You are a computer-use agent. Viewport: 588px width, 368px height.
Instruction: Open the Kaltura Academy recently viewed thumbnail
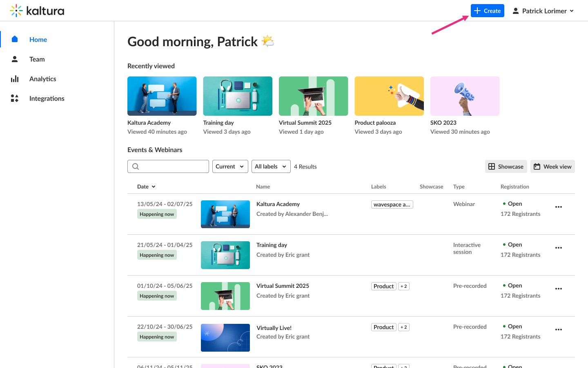[x=162, y=96]
